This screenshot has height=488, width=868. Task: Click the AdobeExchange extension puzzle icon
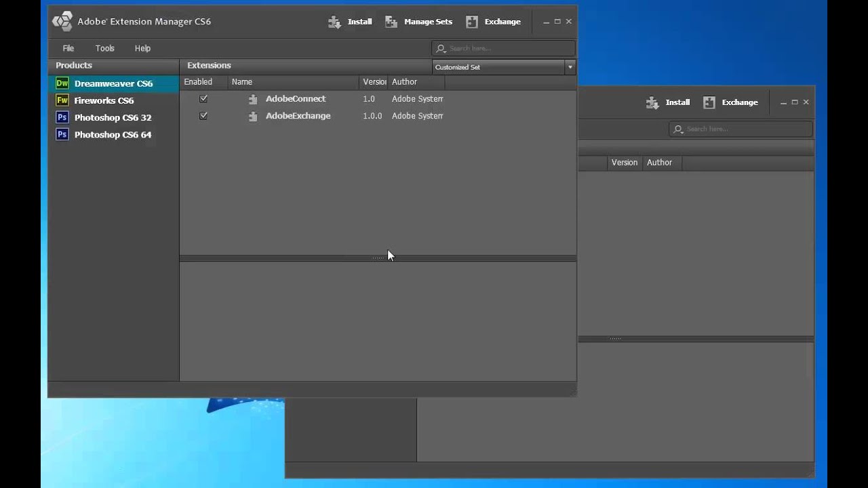(253, 116)
